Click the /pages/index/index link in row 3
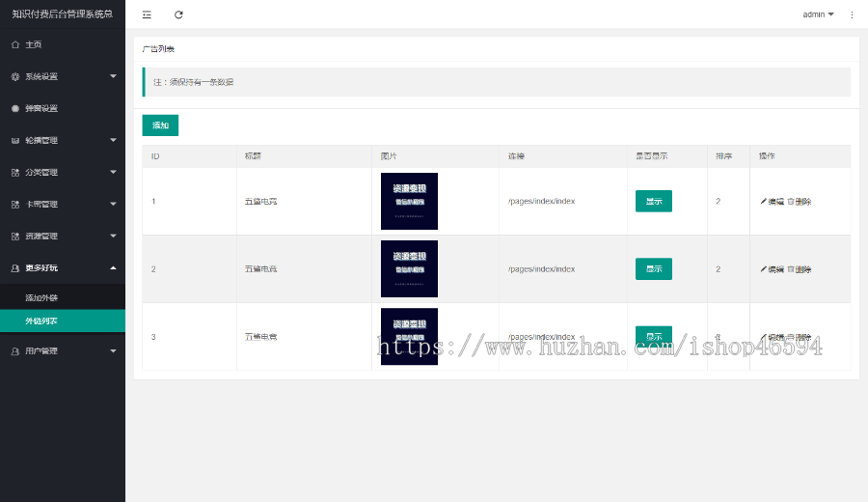The image size is (868, 502). [x=541, y=336]
